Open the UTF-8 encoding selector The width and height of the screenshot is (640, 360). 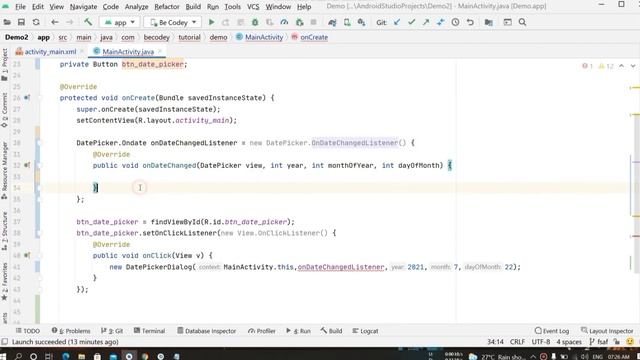pos(541,342)
